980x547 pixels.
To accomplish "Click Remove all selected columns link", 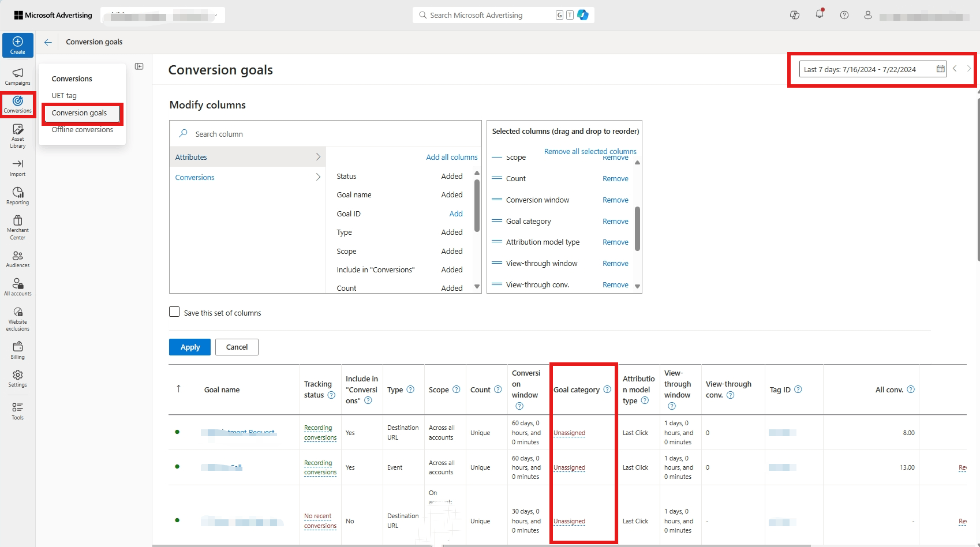I will (590, 151).
